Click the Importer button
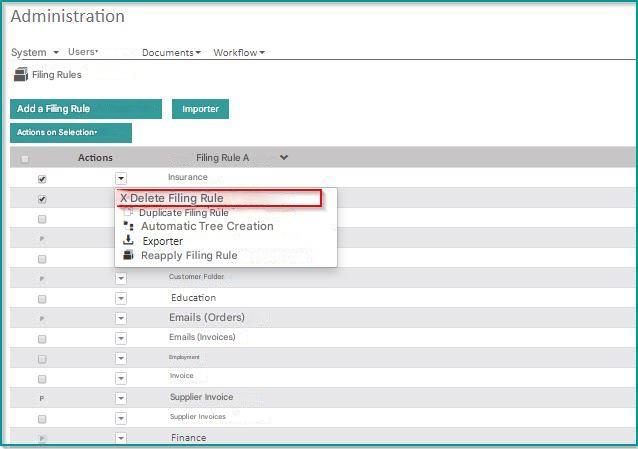Image resolution: width=638 pixels, height=449 pixels. [200, 109]
